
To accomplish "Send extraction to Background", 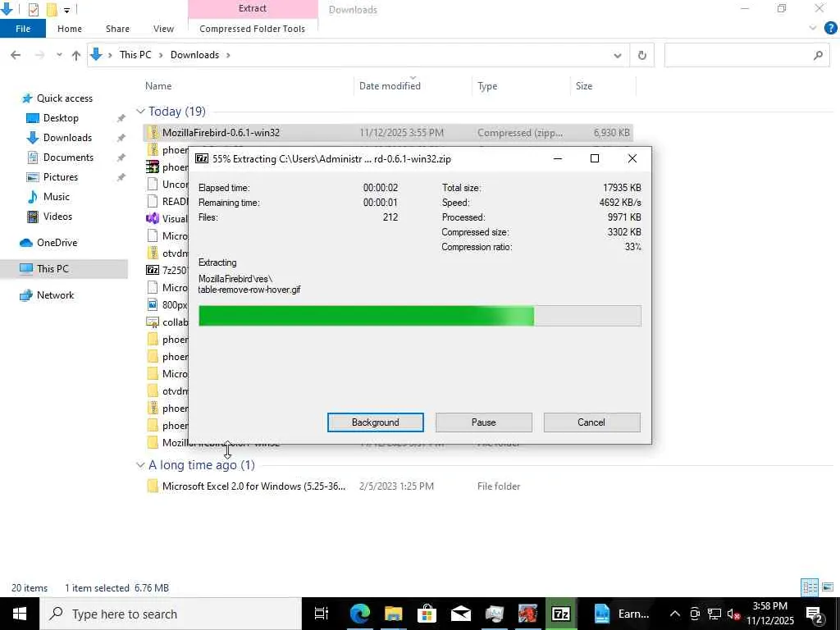I will click(x=376, y=422).
